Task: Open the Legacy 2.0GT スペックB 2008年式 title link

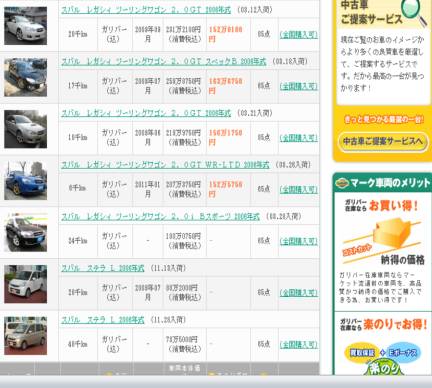Action: point(164,62)
